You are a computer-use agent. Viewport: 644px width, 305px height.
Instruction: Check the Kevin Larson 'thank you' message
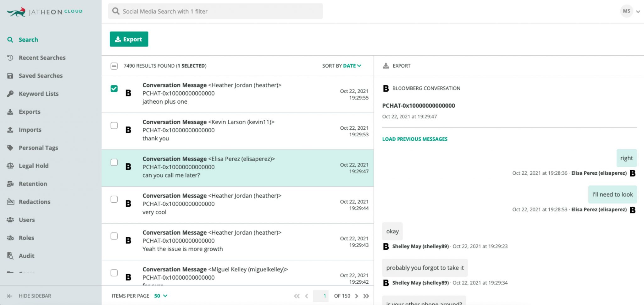114,125
